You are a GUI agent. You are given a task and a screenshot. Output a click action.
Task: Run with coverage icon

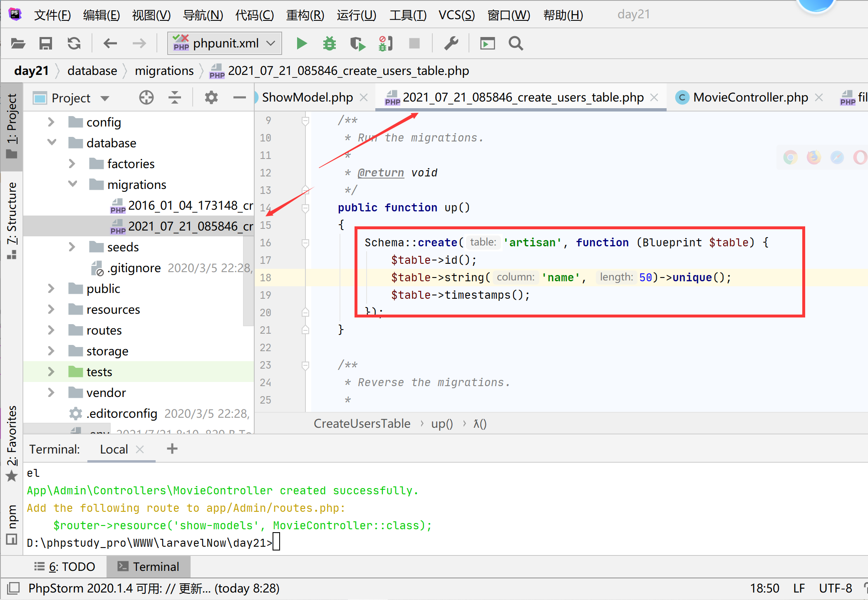tap(357, 43)
